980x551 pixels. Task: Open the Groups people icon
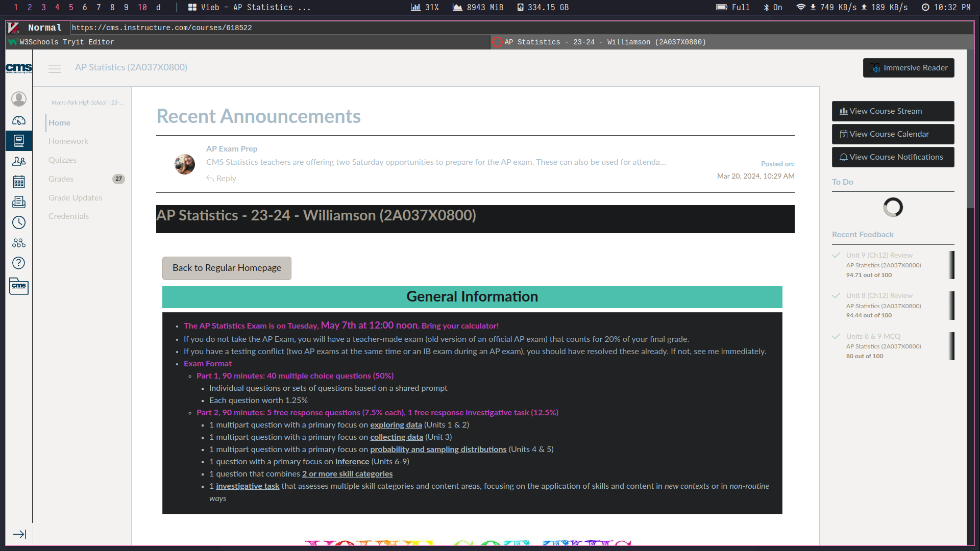pos(19,161)
